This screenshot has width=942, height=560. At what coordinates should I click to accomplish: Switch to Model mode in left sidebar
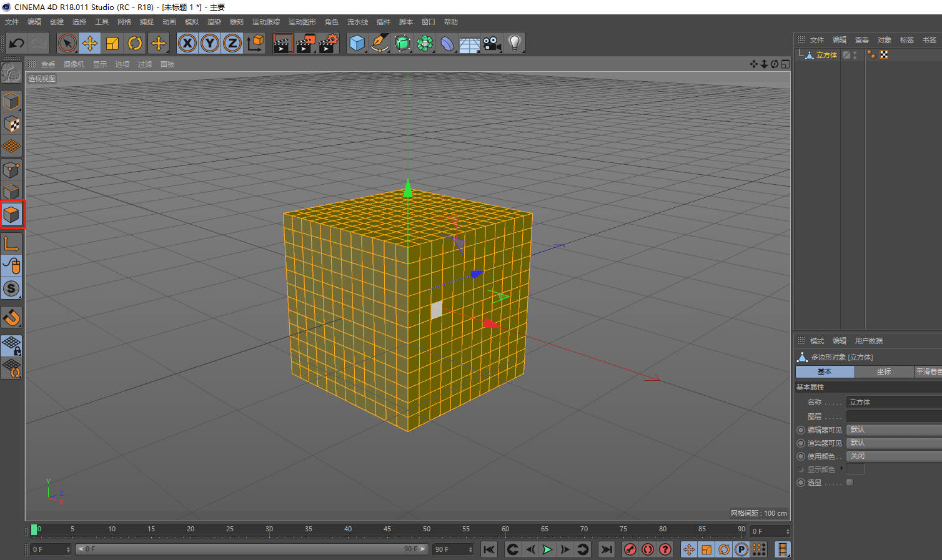tap(11, 101)
